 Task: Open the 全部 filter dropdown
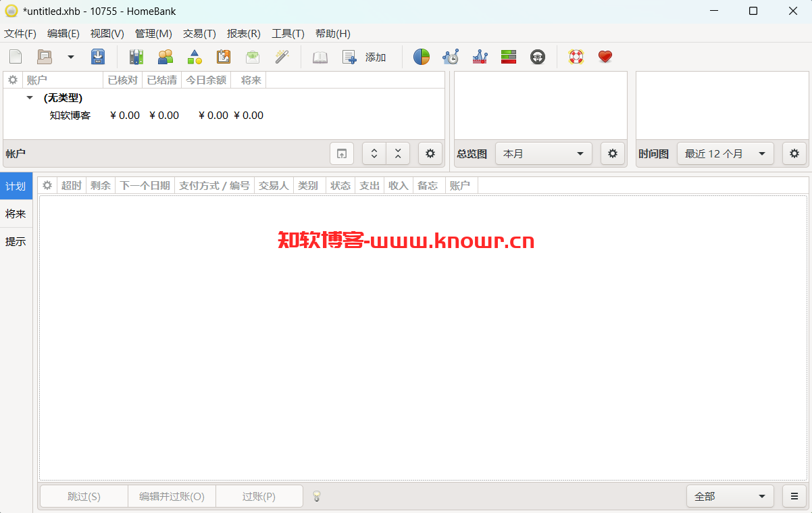point(730,496)
